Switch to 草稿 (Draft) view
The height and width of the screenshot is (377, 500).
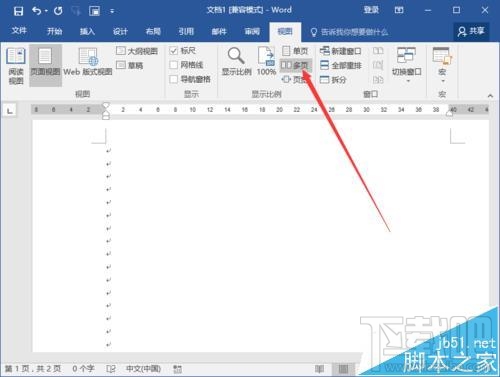pos(130,65)
